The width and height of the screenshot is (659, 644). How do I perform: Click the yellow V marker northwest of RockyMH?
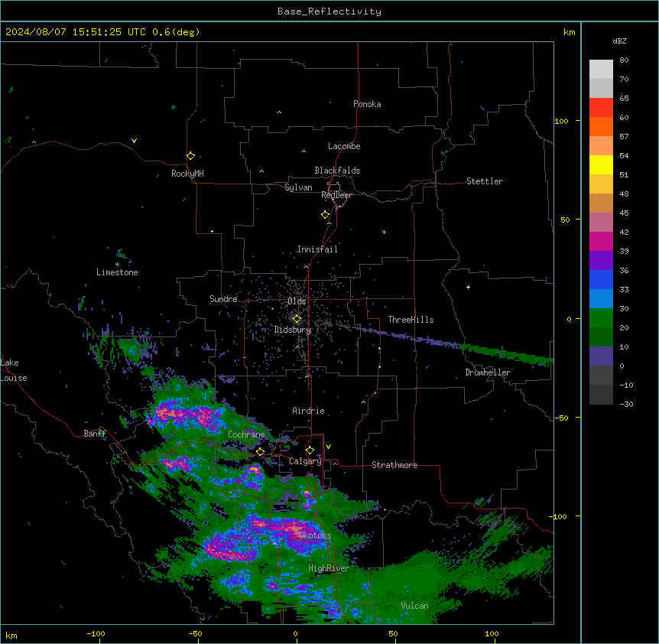[134, 141]
